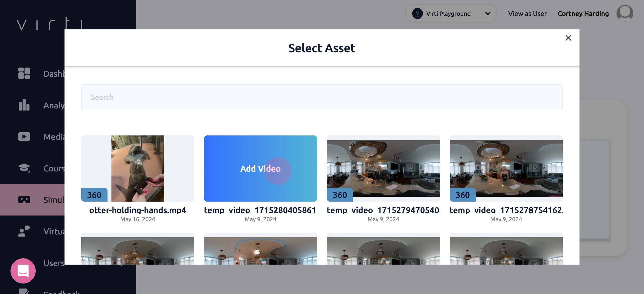The image size is (644, 294).
Task: Click the Users menu item in sidebar
Action: 54,263
